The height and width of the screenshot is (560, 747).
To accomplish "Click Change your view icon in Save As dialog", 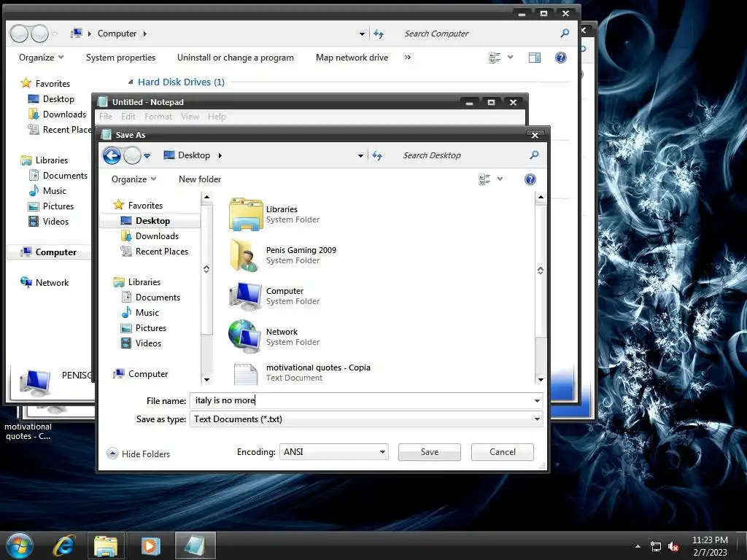I will click(484, 179).
